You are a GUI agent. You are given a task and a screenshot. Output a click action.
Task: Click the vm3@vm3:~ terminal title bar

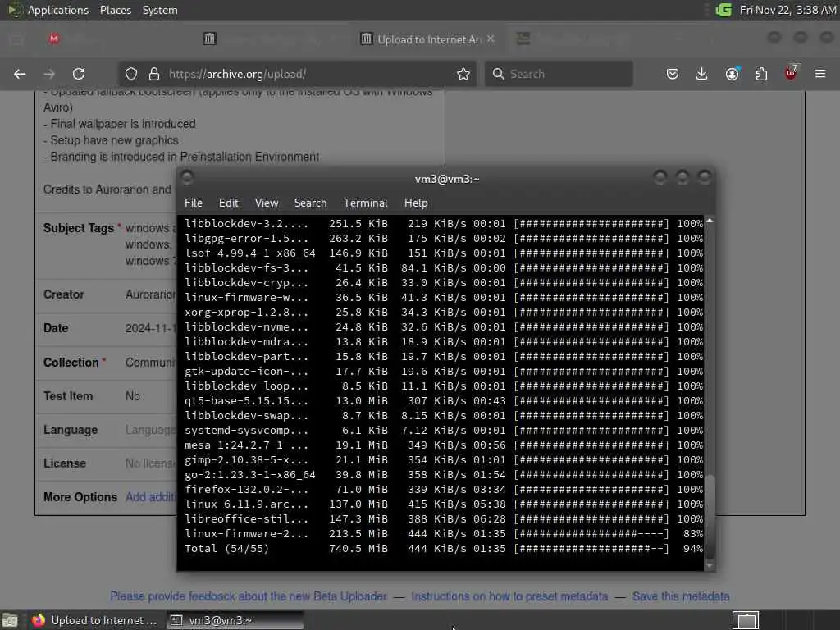(x=447, y=179)
